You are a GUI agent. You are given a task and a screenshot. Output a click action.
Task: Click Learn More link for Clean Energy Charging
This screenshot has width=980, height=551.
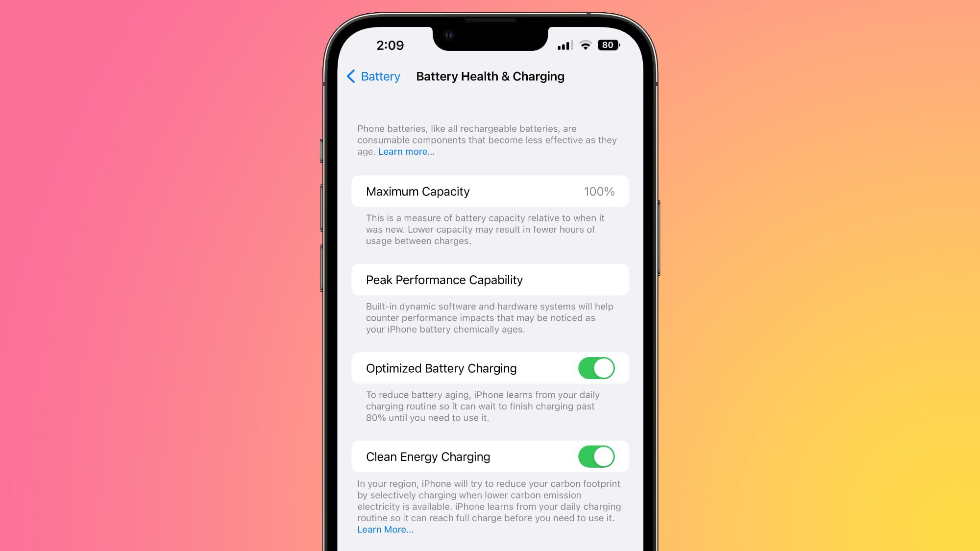click(x=384, y=529)
